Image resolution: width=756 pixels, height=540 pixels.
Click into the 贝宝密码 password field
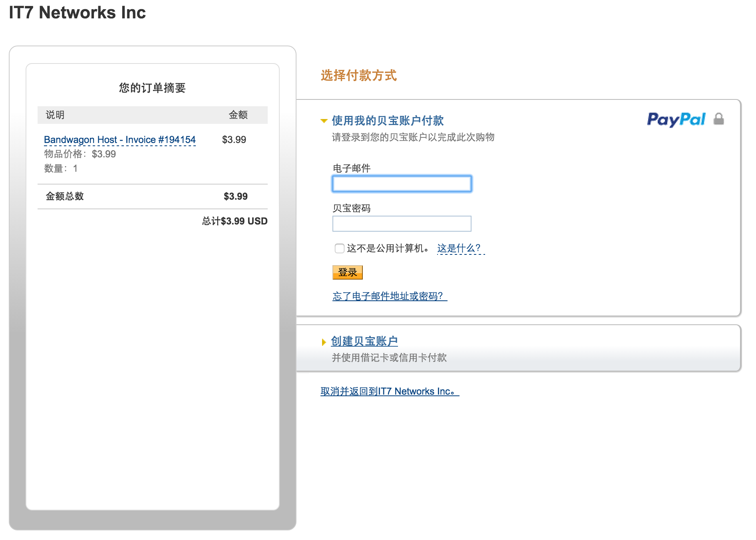pyautogui.click(x=402, y=224)
